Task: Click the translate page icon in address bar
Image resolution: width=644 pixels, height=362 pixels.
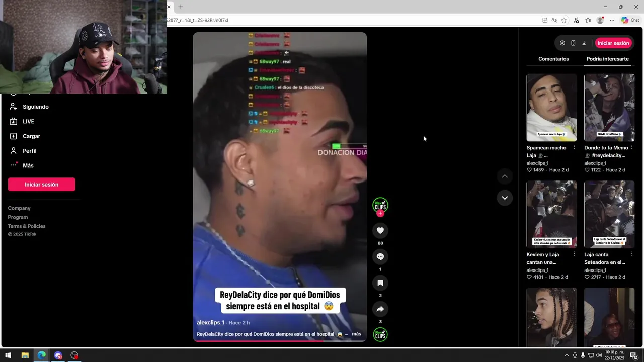Action: 554,20
